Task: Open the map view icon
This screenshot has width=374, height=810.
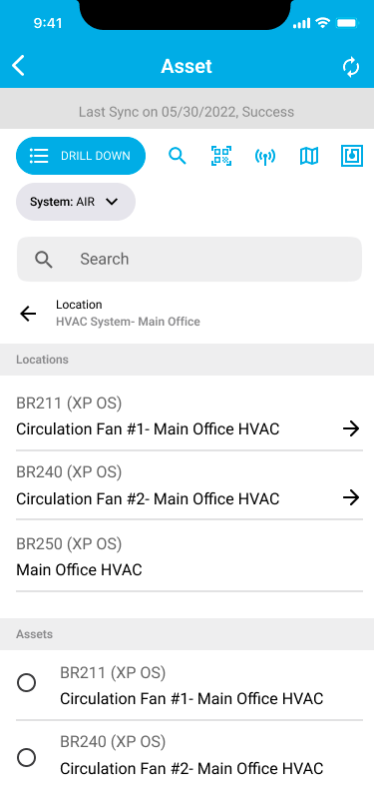Action: 309,155
